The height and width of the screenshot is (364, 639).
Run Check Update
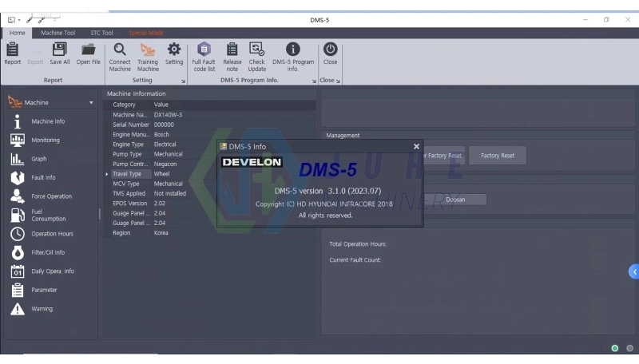pyautogui.click(x=256, y=57)
